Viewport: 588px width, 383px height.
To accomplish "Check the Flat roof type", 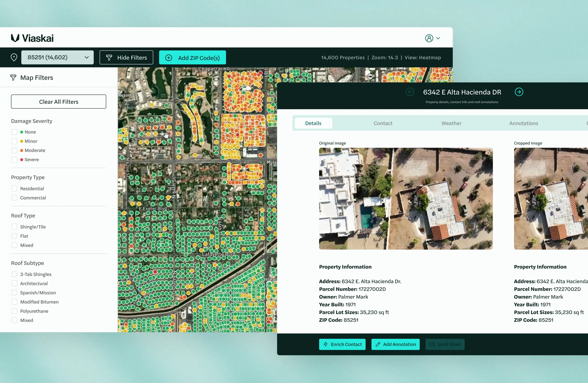I will [14, 236].
